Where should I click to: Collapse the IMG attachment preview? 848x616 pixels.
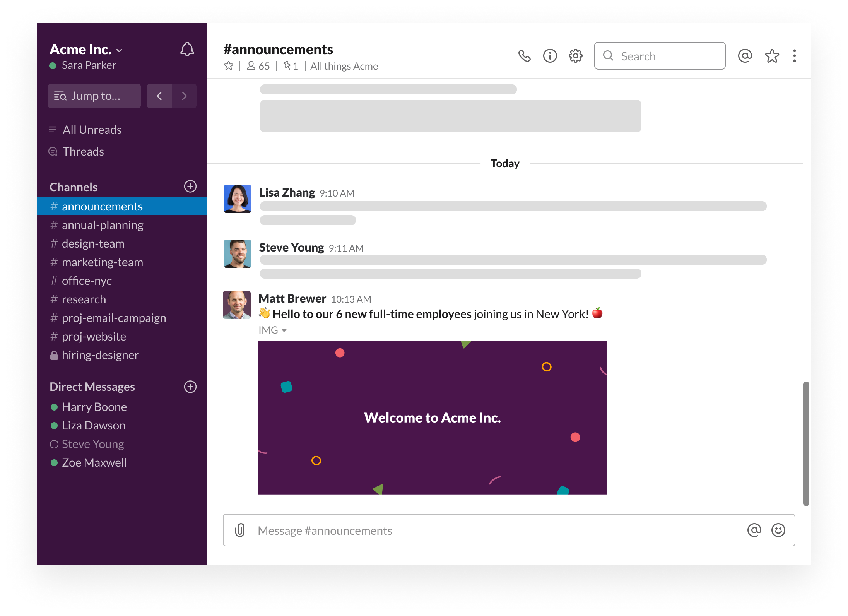[x=284, y=330]
